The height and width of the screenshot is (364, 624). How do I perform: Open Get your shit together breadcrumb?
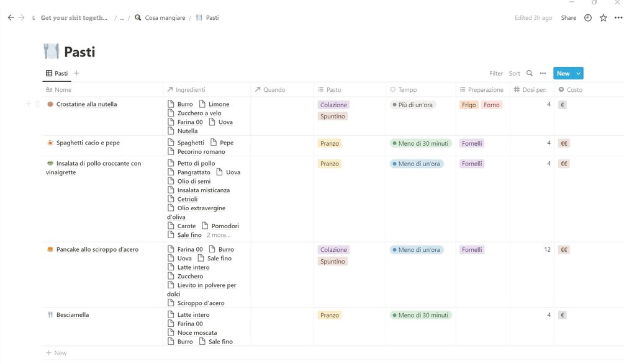click(74, 17)
